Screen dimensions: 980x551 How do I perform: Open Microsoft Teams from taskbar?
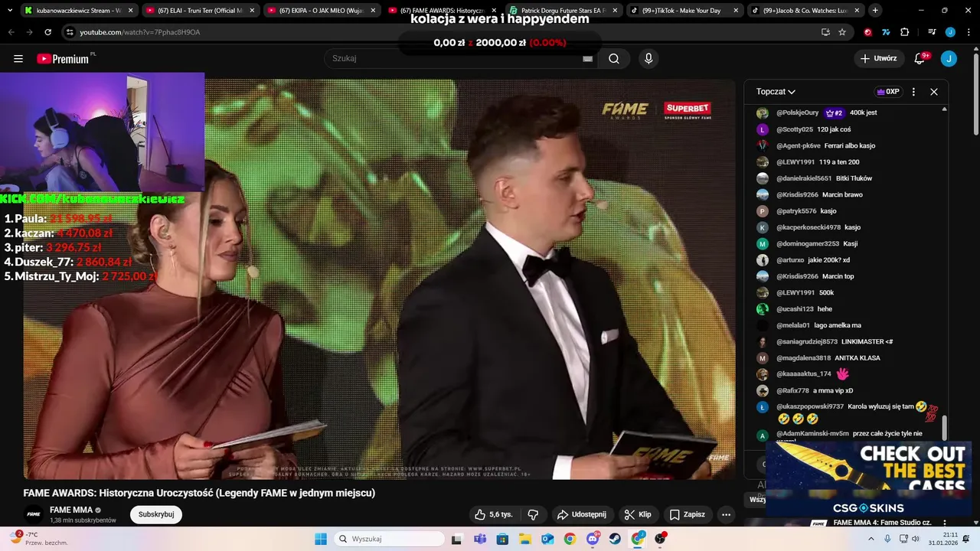click(x=480, y=539)
